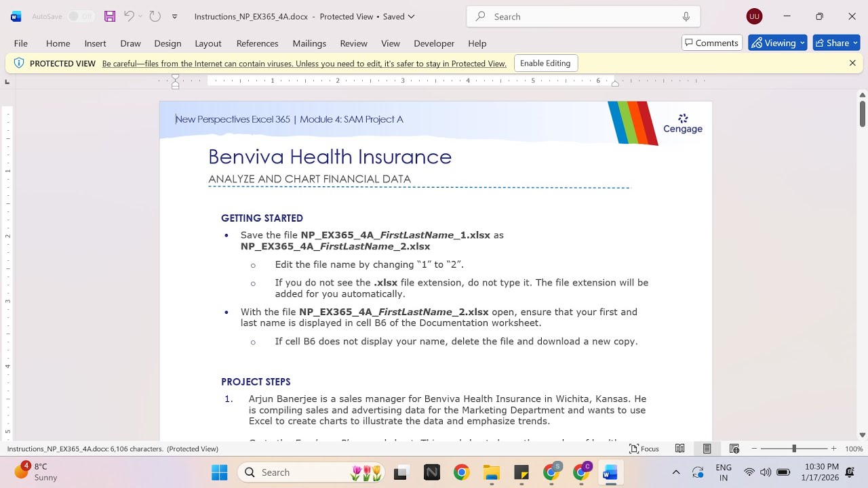Click the Cengage logo in the document header
The image size is (868, 488).
683,123
